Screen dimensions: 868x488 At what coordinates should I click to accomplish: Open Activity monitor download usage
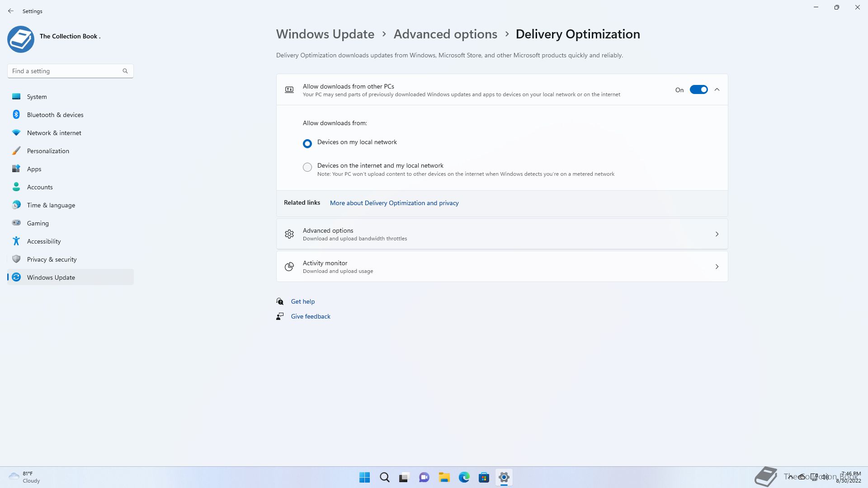point(502,267)
